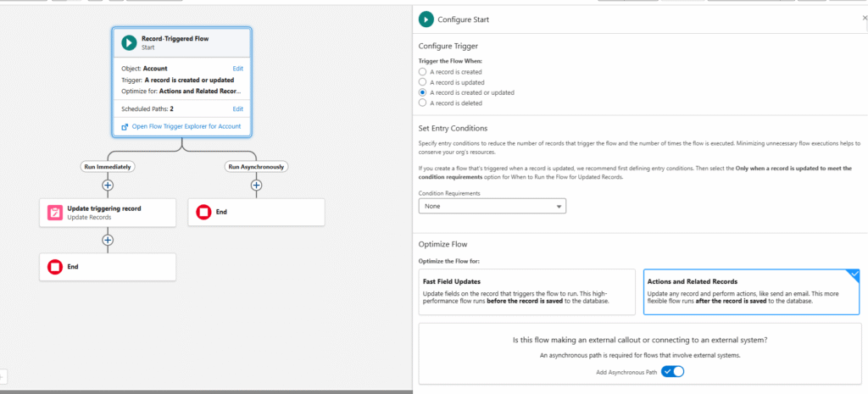This screenshot has height=394, width=868.
Task: Select 'A record is created' radio option
Action: 423,72
